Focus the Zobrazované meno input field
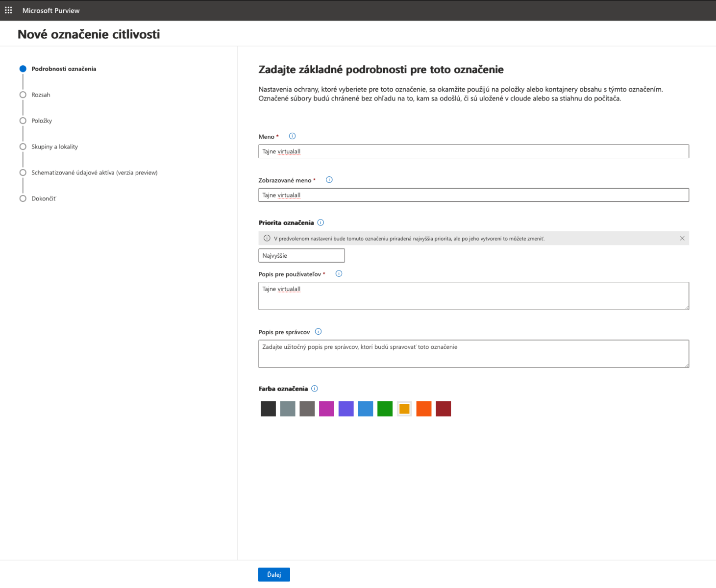 point(473,195)
